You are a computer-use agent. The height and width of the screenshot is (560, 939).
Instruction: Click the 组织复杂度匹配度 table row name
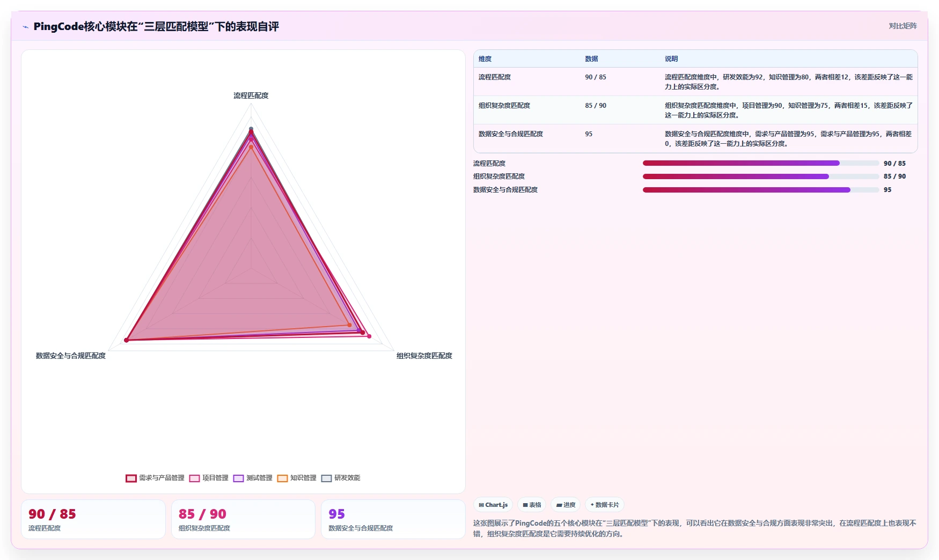coord(504,106)
